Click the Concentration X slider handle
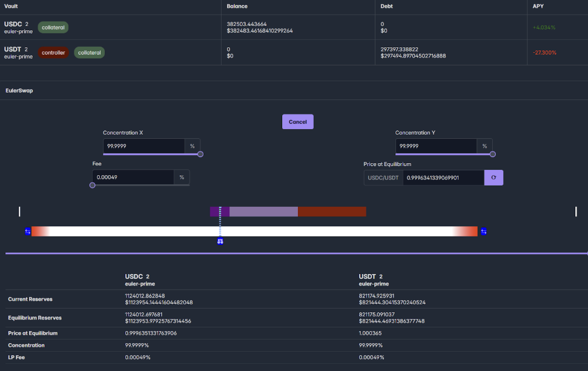The image size is (588, 371). [200, 154]
